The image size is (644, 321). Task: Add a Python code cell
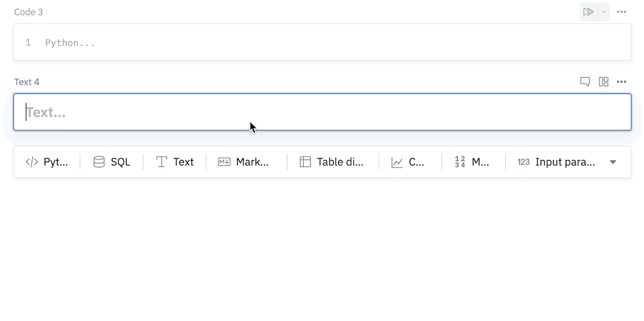point(47,162)
